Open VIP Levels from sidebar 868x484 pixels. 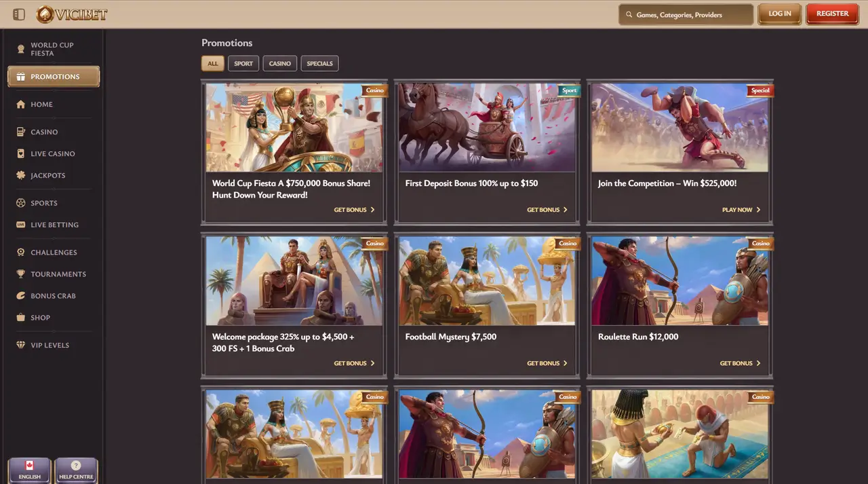click(x=54, y=345)
